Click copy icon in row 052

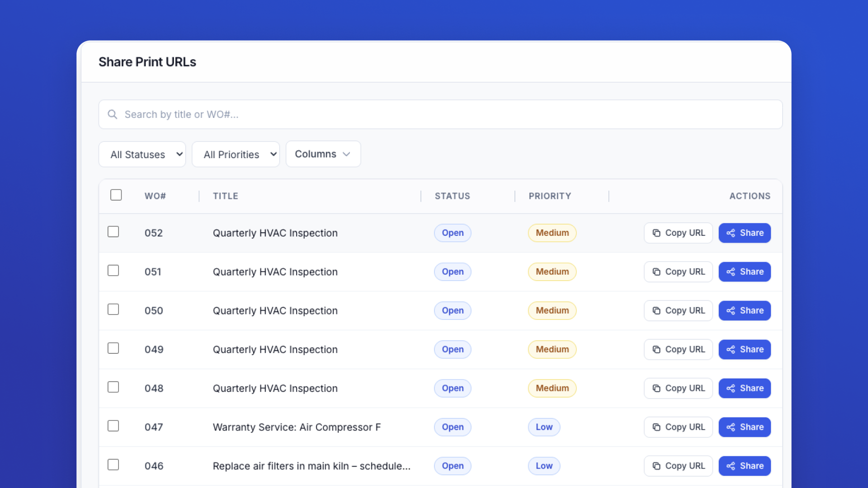656,233
